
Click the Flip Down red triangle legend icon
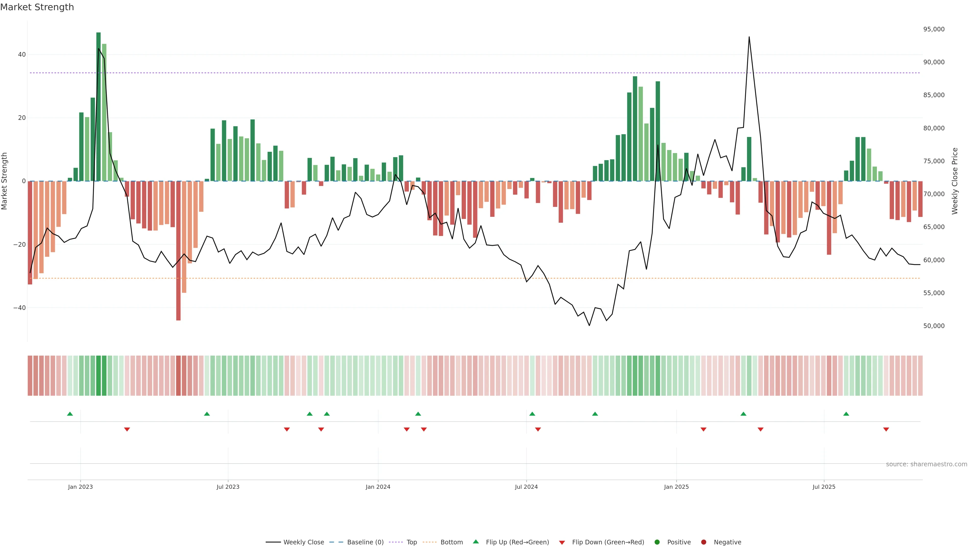[562, 543]
